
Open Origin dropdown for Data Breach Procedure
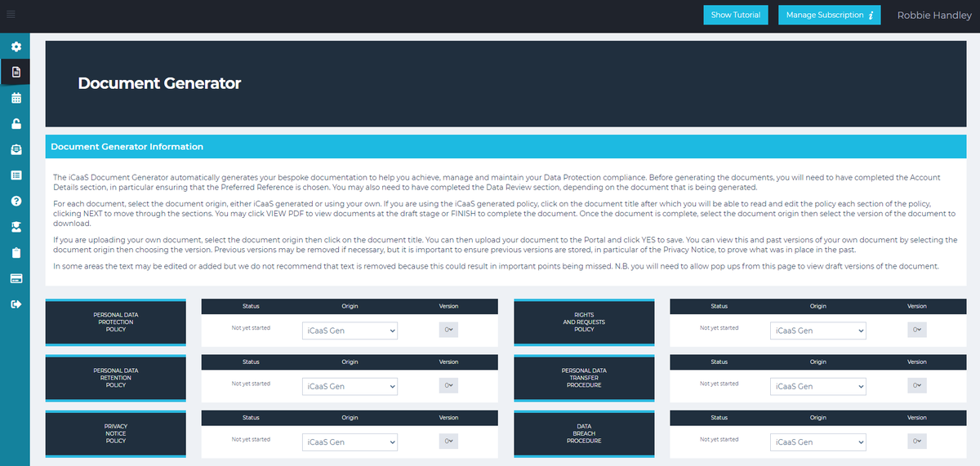[x=817, y=442]
